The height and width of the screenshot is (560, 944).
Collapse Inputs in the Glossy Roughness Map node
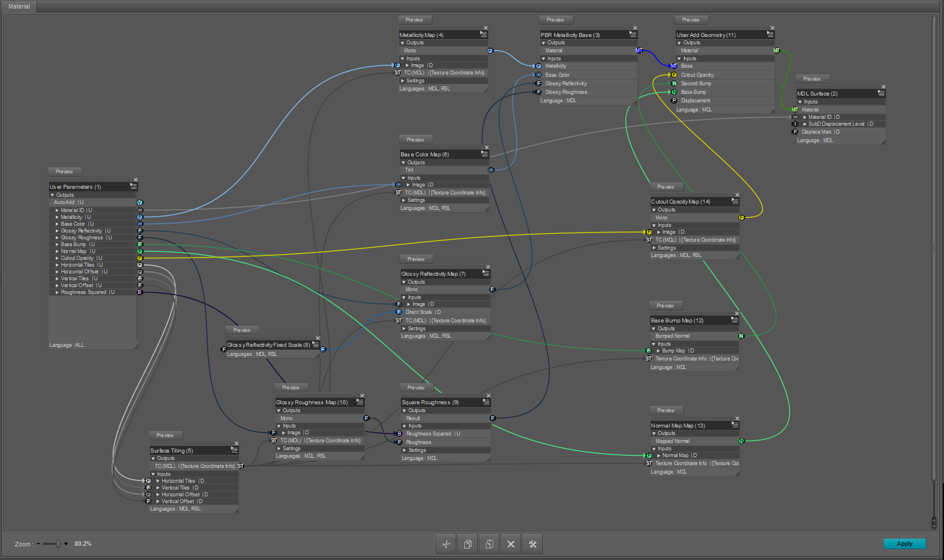[279, 426]
